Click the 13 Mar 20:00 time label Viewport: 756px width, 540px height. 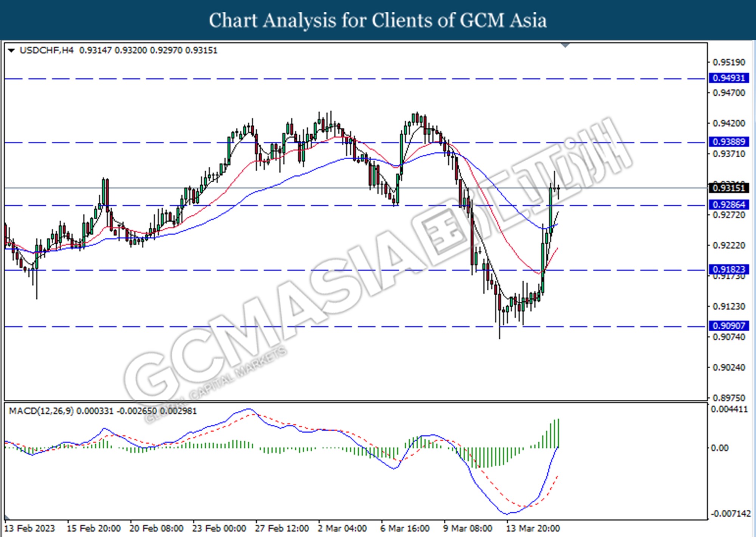click(533, 529)
